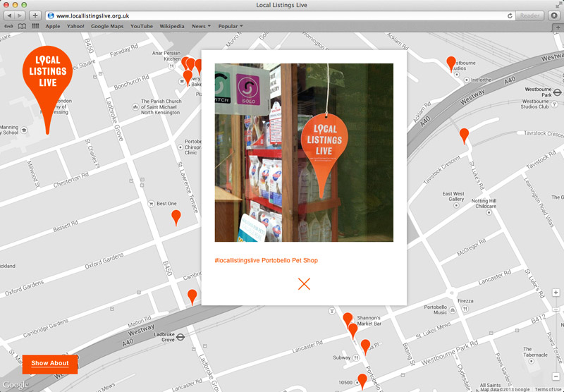Click the Parish Church of Saint Michael marker
Image resolution: width=564 pixels, height=392 pixels.
click(135, 106)
